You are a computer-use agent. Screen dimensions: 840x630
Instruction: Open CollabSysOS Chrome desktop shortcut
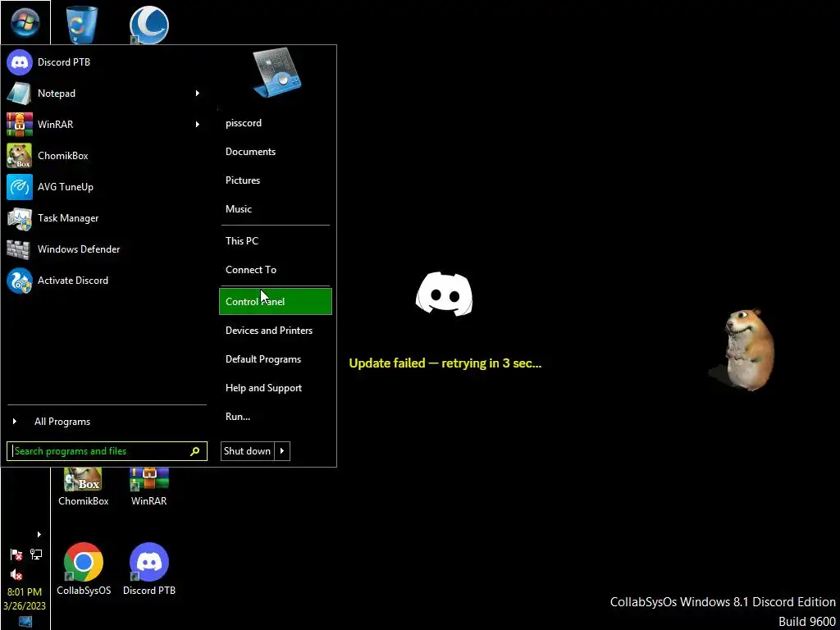point(84,569)
